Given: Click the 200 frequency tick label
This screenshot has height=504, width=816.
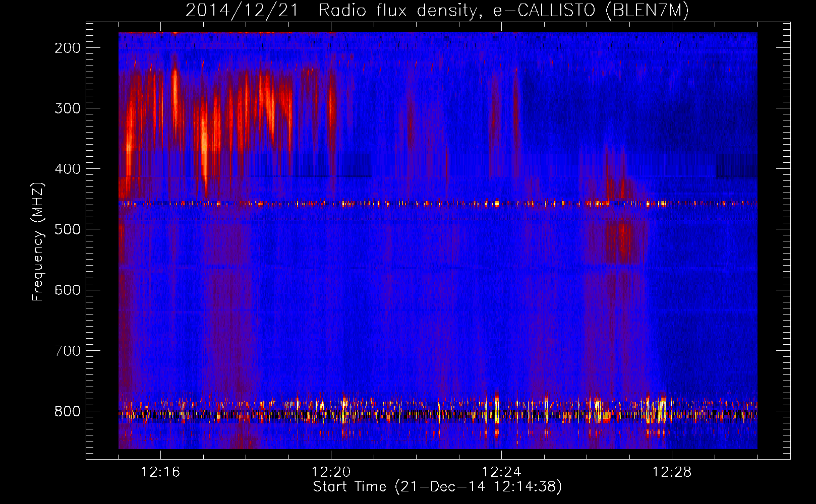Looking at the screenshot, I should (x=68, y=48).
